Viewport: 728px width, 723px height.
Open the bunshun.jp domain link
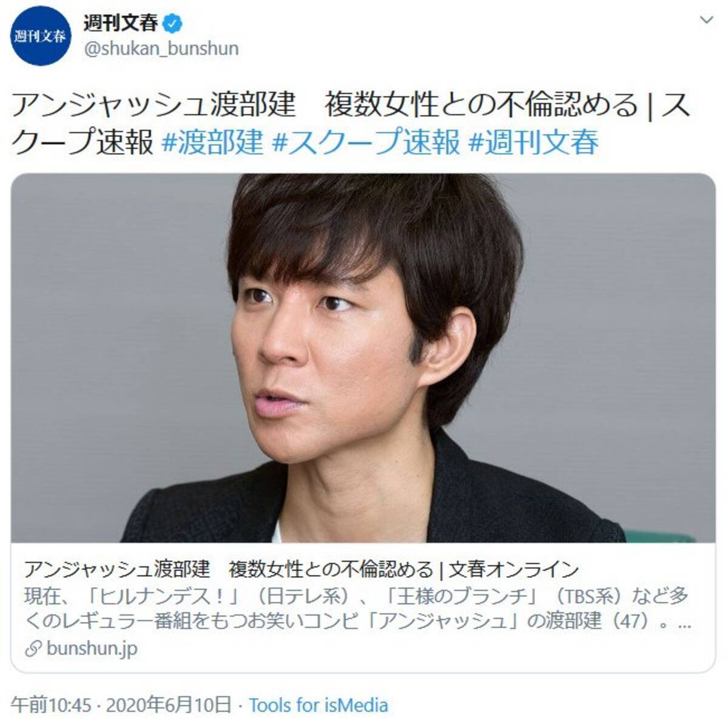coord(92,649)
